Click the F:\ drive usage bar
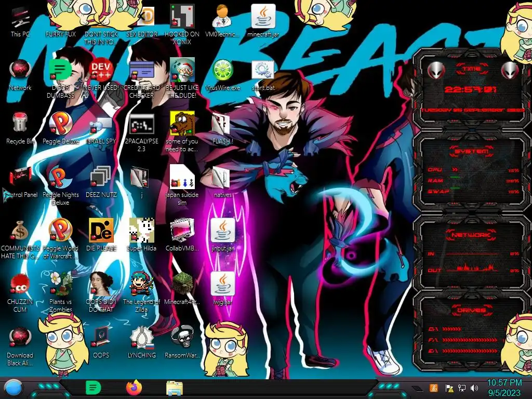 click(470, 340)
